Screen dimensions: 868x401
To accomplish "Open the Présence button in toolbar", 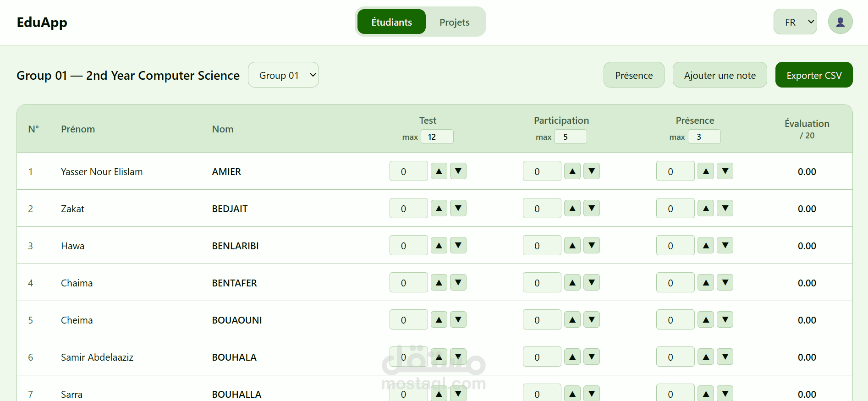I will point(633,75).
